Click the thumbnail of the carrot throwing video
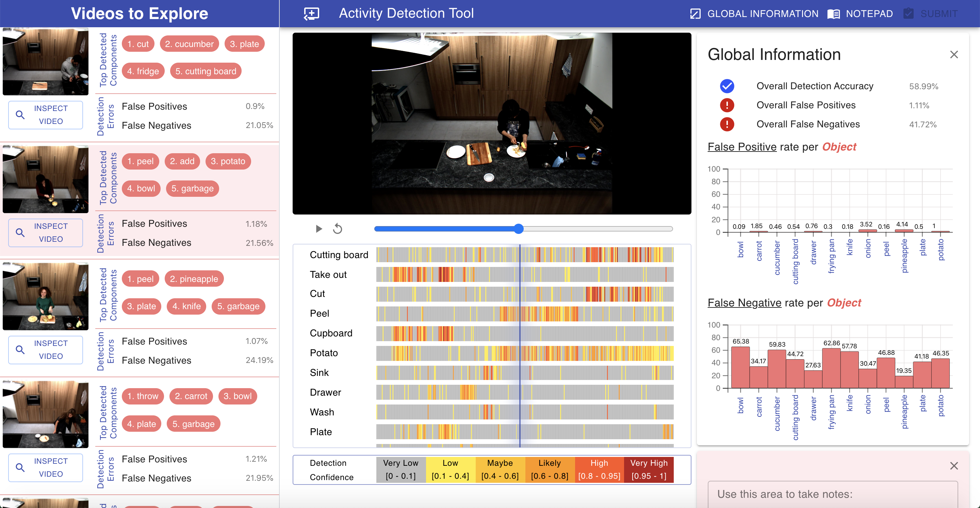Image resolution: width=980 pixels, height=508 pixels. (46, 414)
